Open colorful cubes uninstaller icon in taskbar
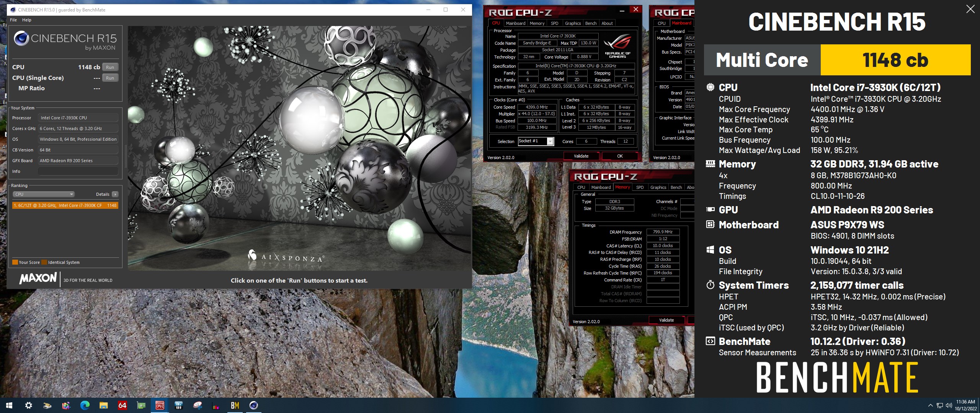980x413 pixels. (66, 405)
